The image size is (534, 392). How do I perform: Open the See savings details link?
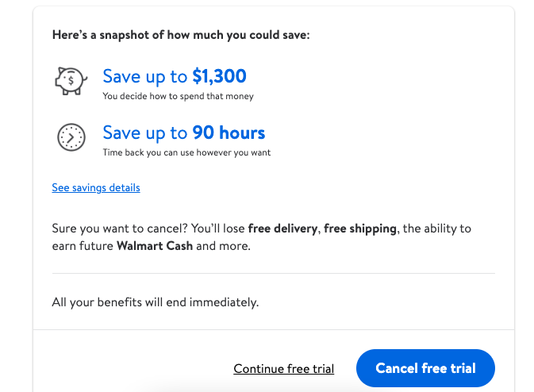click(96, 188)
